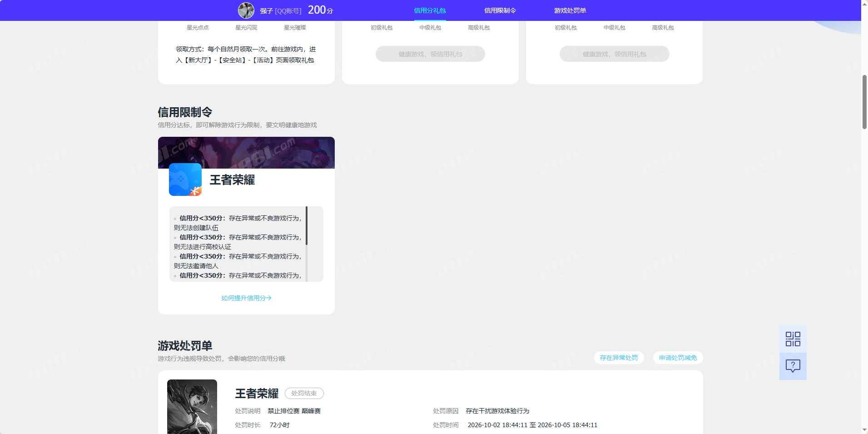Click the 星光点点 label
868x434 pixels.
tap(198, 28)
